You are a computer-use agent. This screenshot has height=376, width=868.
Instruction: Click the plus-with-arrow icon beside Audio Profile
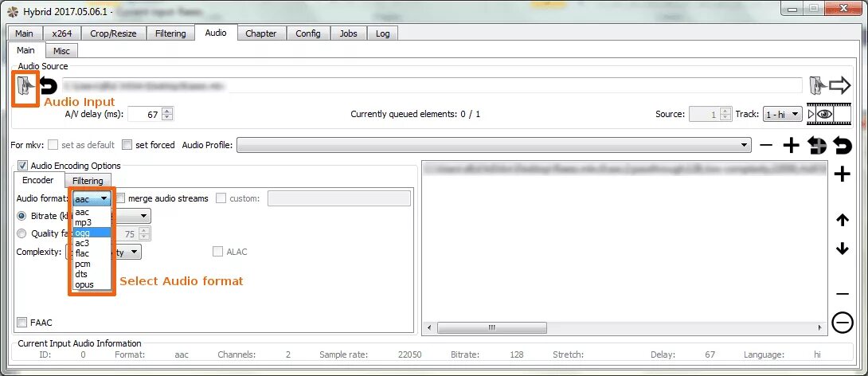(x=816, y=145)
